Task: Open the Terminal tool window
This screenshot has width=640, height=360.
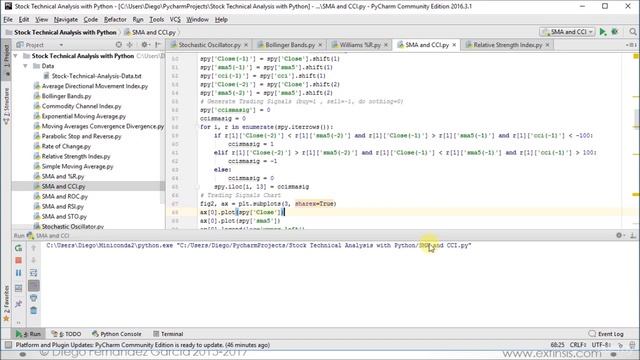Action: (x=168, y=334)
